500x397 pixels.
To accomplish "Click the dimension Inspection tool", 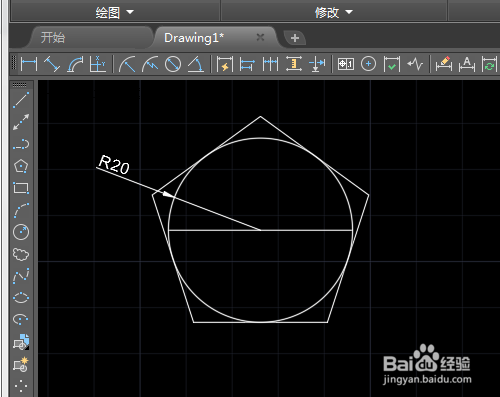I will tap(391, 64).
